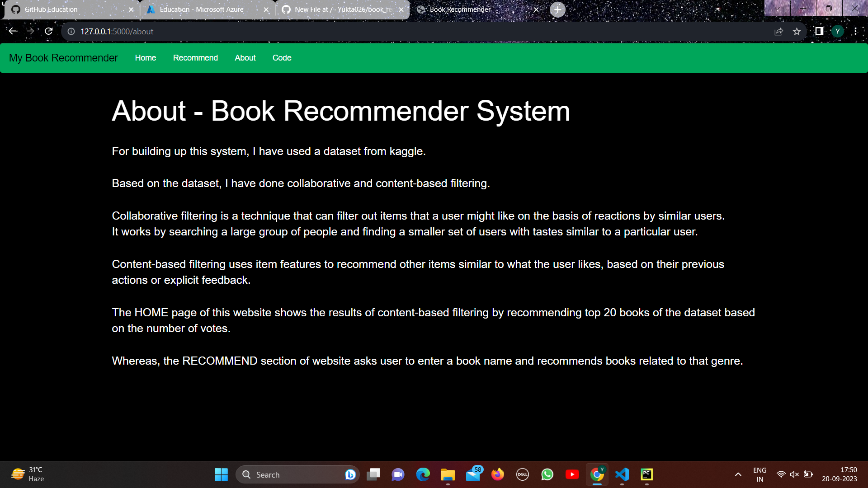This screenshot has height=488, width=868.
Task: Open PyCharm from the taskbar
Action: 646,474
